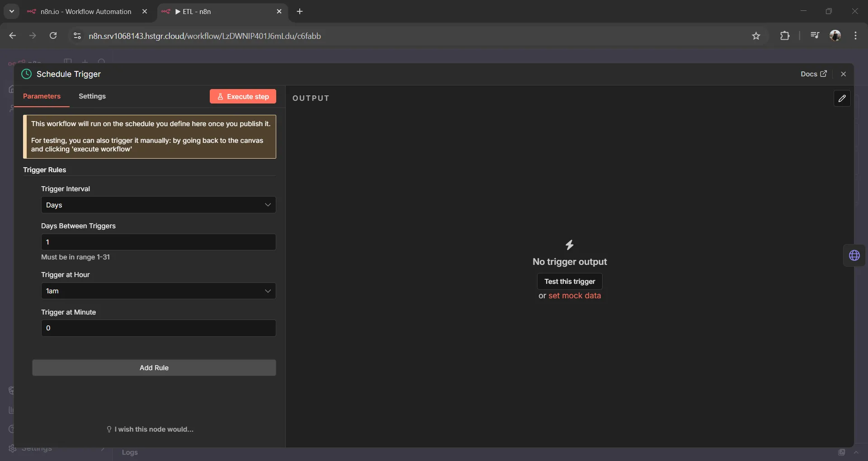Reload the page
The width and height of the screenshot is (868, 461).
[53, 36]
